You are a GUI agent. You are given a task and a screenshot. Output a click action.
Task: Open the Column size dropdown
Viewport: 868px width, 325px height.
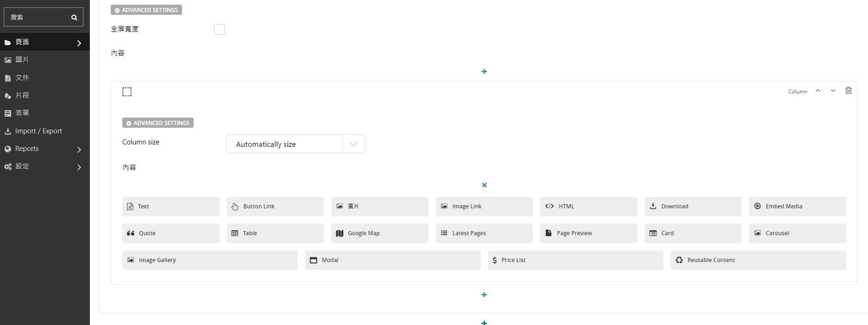pos(296,144)
